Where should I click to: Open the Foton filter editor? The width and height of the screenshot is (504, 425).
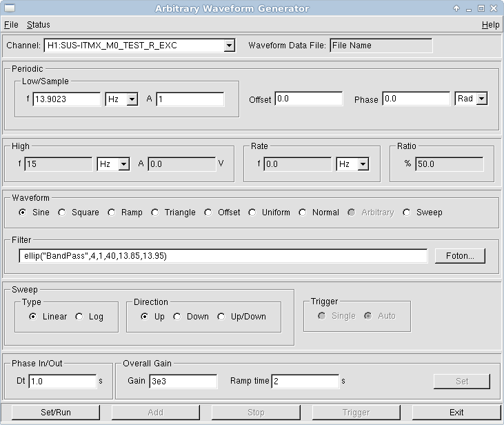460,256
